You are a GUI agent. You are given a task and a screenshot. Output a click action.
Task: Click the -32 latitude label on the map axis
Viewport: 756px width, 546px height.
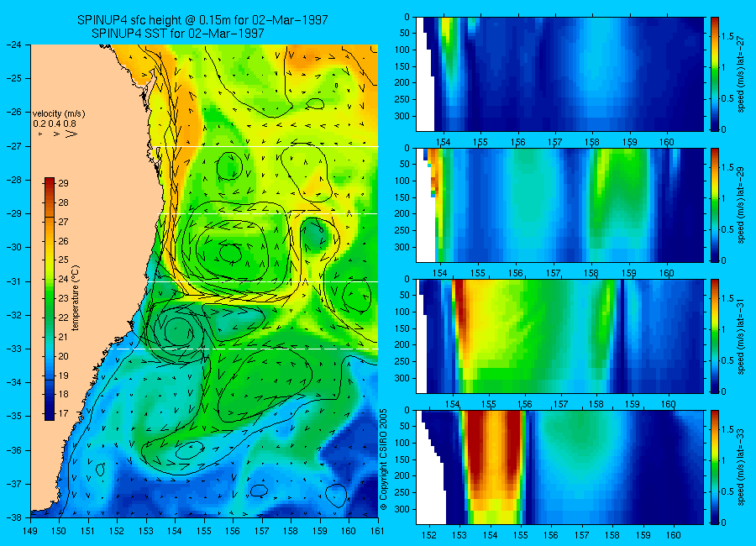pyautogui.click(x=13, y=315)
